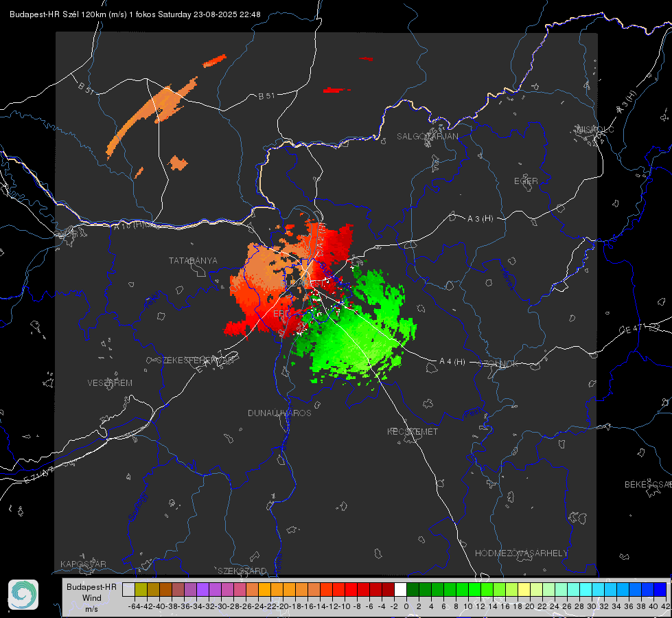672x618 pixels.
Task: Click the ÉRD town label
Action: coord(281,314)
